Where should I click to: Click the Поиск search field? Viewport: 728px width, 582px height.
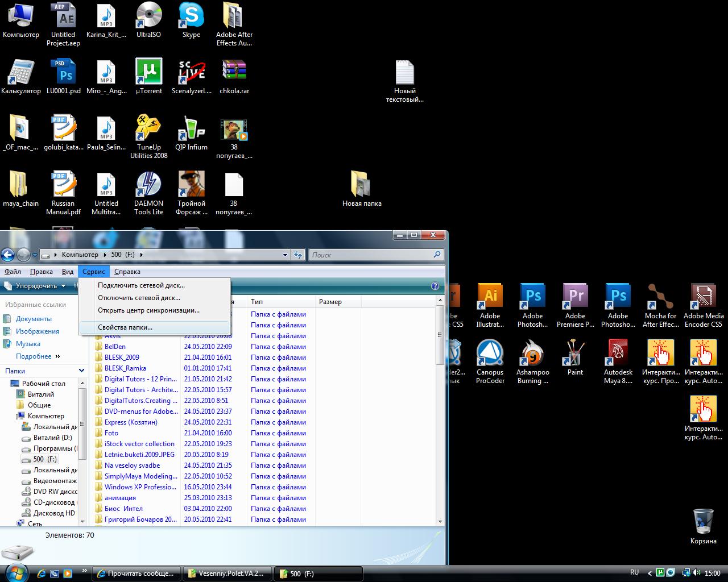pyautogui.click(x=376, y=255)
